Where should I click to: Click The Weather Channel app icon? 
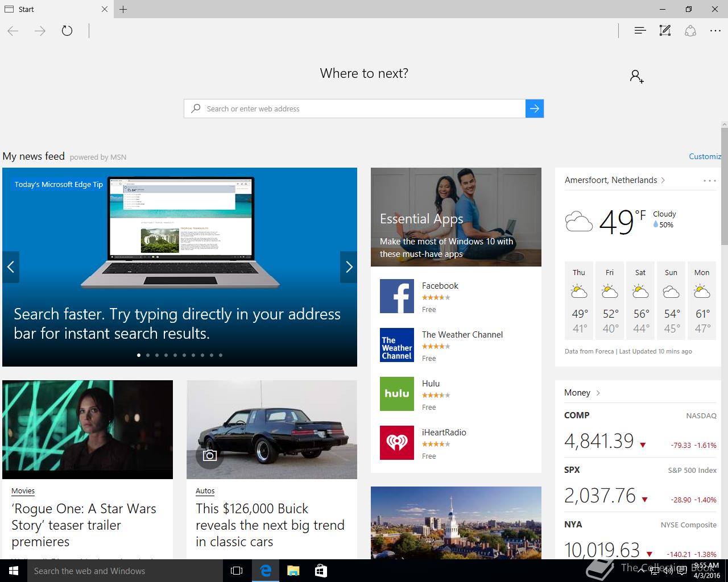click(397, 345)
